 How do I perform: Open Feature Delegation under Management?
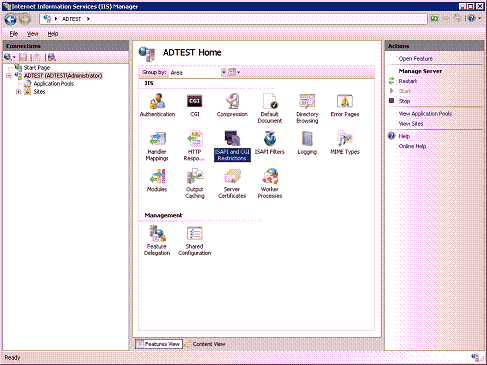click(157, 241)
